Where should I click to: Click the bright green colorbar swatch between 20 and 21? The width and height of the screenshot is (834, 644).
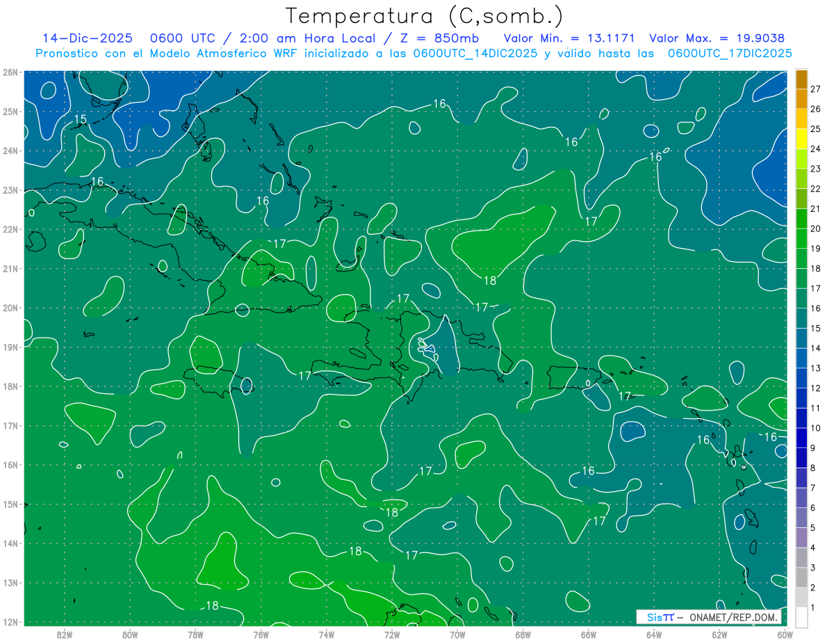[801, 218]
